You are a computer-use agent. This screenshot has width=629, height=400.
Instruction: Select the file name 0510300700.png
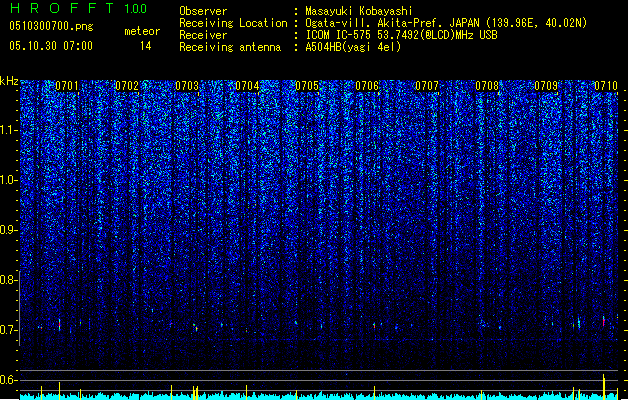click(x=51, y=26)
